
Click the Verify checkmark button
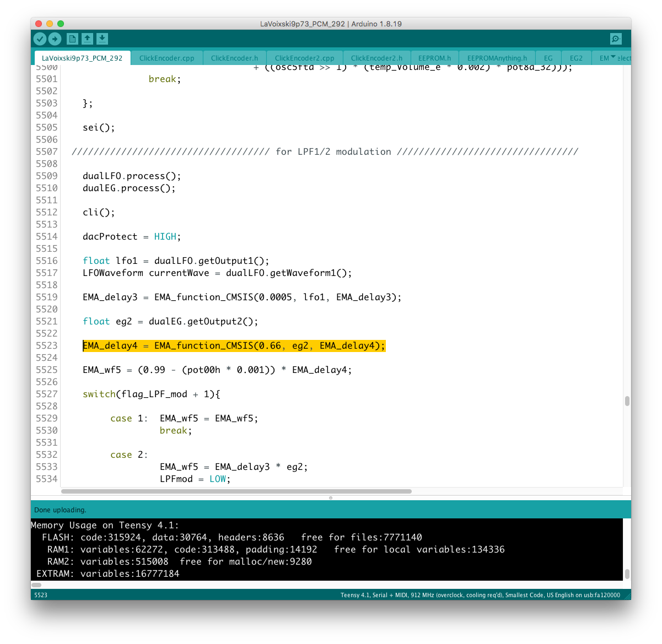coord(40,39)
